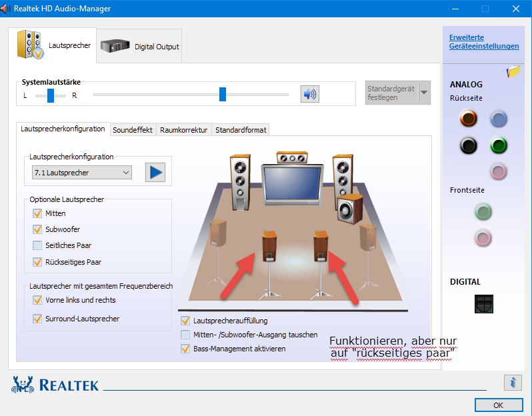Click the subwoofer in room view
532x416 pixels.
coord(350,209)
